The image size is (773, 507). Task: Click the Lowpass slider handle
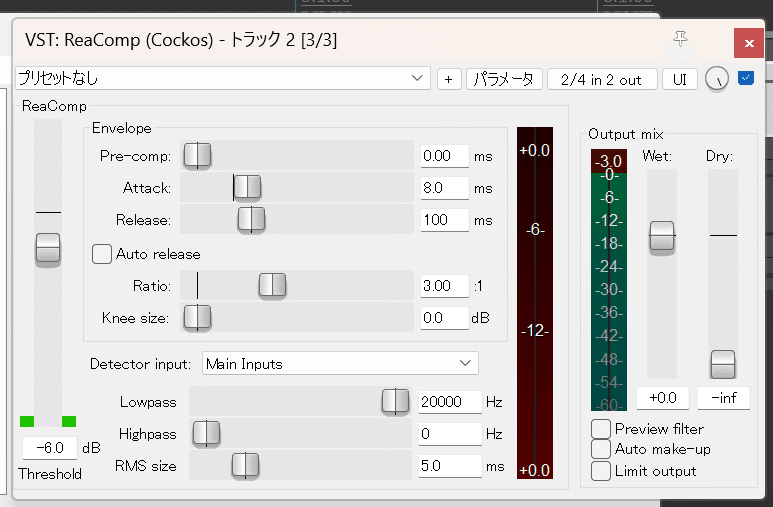(x=395, y=401)
